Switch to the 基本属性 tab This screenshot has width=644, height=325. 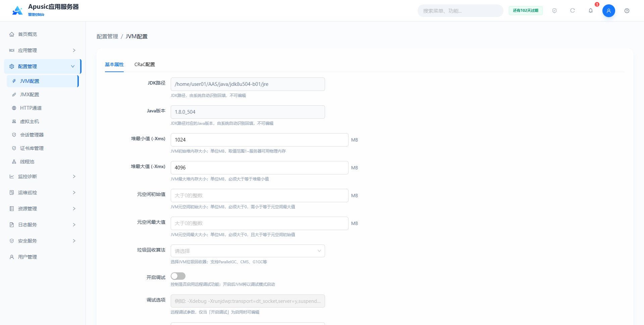point(114,64)
